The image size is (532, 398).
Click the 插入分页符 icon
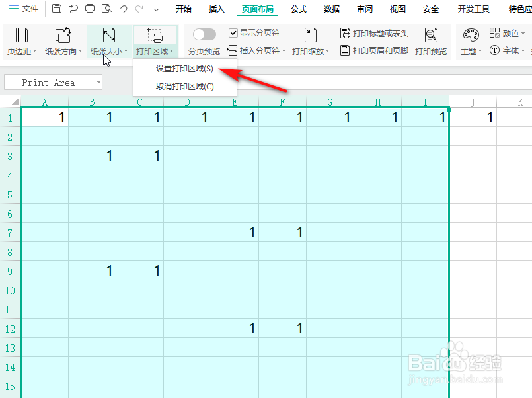[x=232, y=50]
